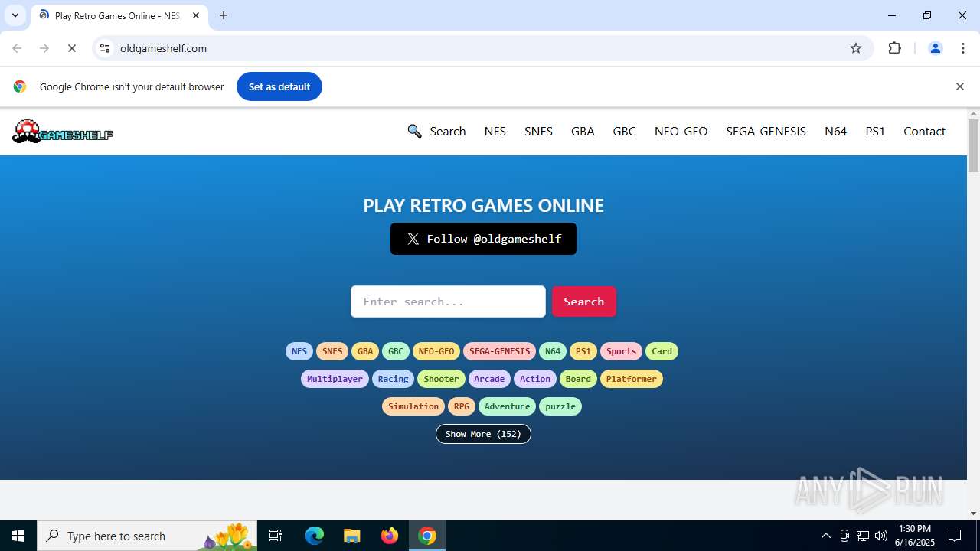
Task: Launch Firefox from the taskbar
Action: tap(390, 536)
